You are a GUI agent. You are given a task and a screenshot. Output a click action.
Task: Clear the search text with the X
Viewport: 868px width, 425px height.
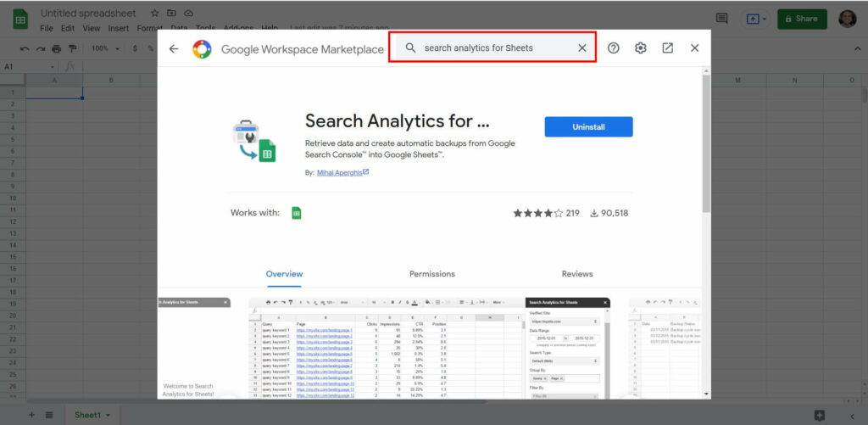click(x=581, y=48)
